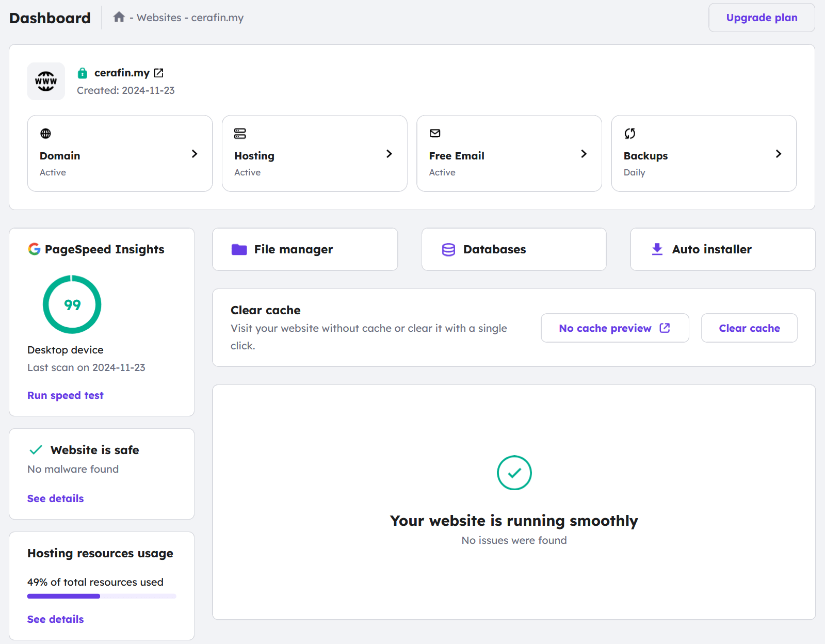Viewport: 825px width, 644px height.
Task: Launch the Auto installer
Action: [722, 249]
